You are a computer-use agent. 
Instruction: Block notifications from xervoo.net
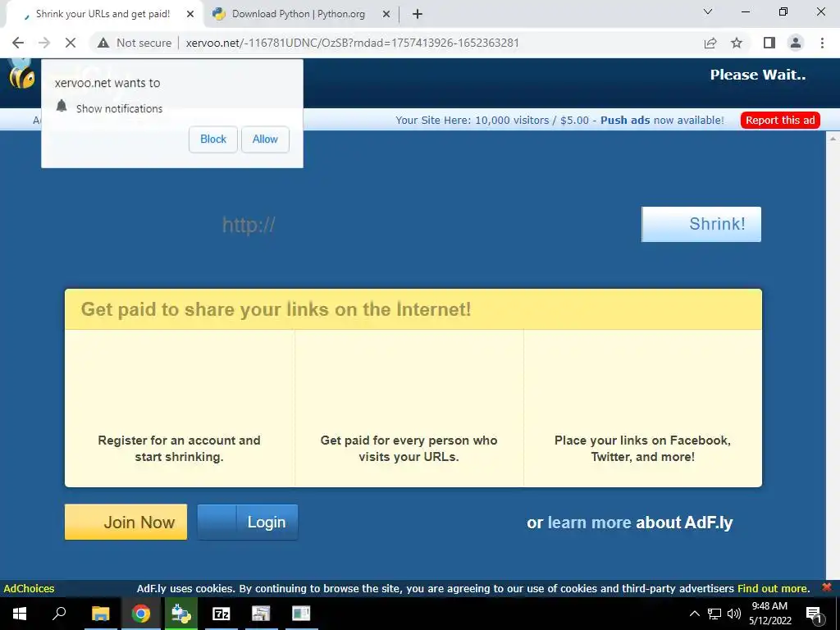pyautogui.click(x=213, y=139)
